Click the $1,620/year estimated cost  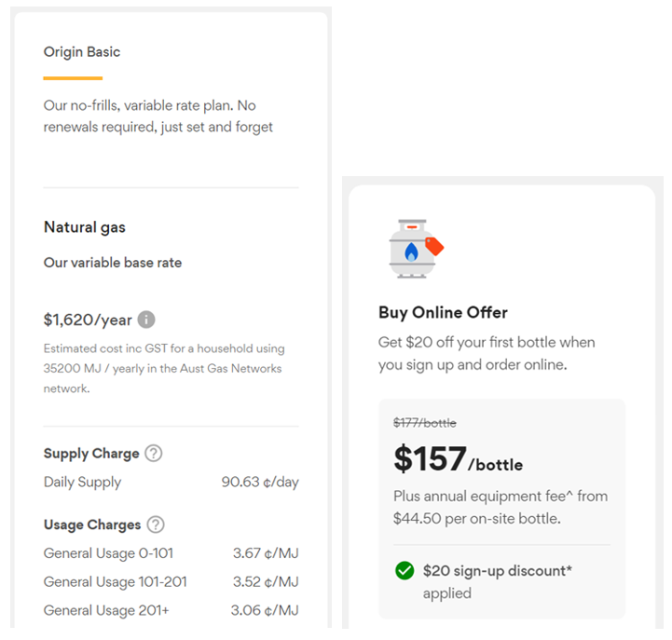(87, 320)
